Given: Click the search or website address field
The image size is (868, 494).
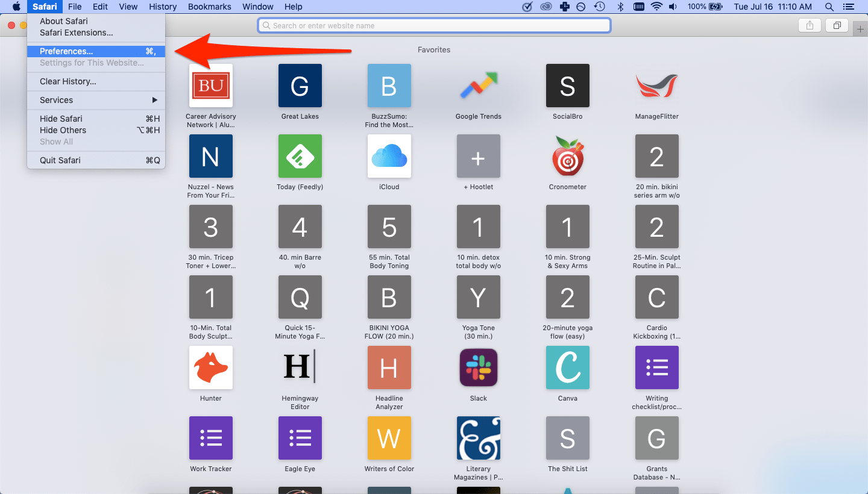Looking at the screenshot, I should 434,25.
